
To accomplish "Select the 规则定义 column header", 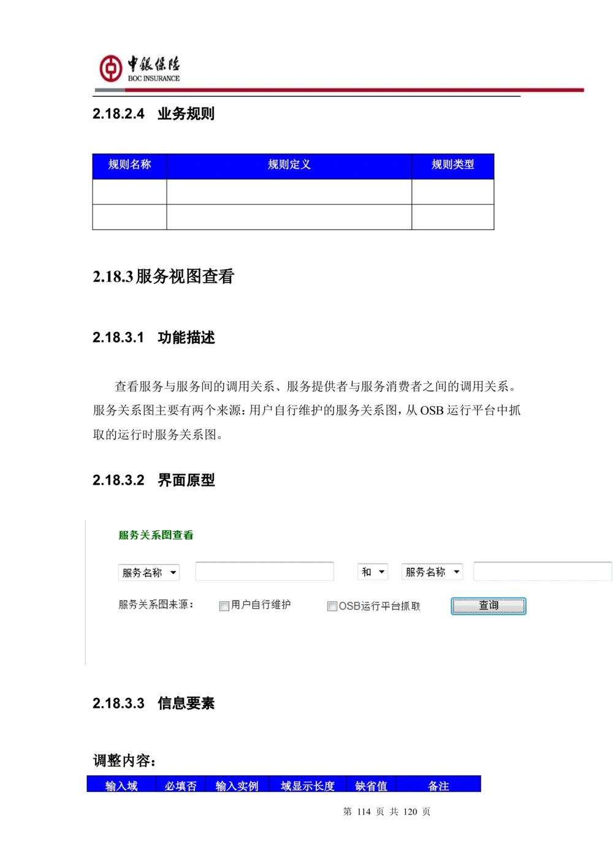I will 290,165.
